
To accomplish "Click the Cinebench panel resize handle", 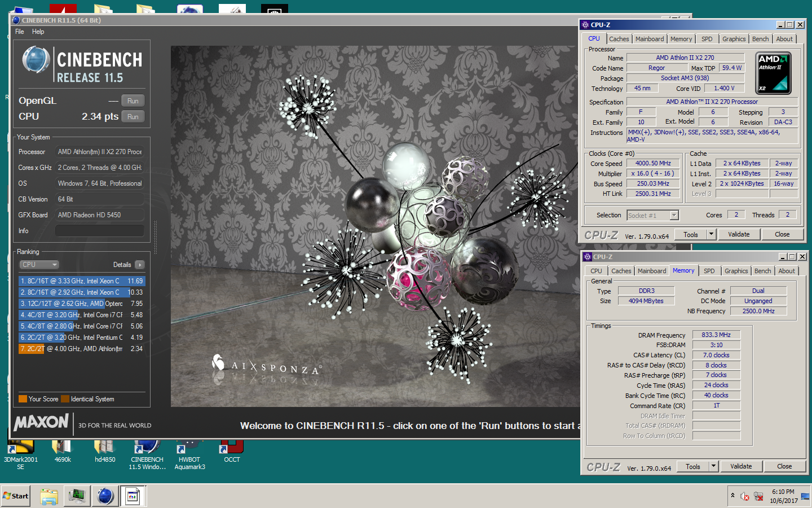I will [155, 237].
